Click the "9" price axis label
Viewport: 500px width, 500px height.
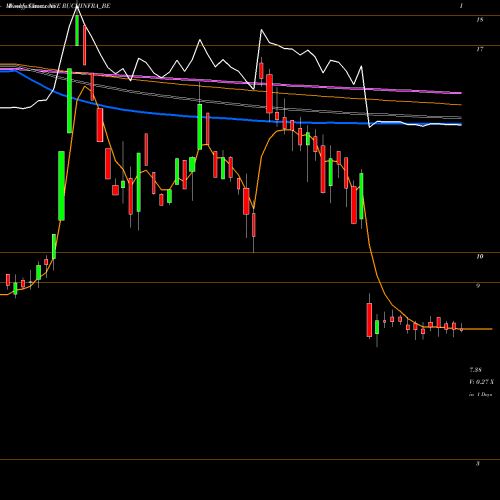pyautogui.click(x=478, y=286)
